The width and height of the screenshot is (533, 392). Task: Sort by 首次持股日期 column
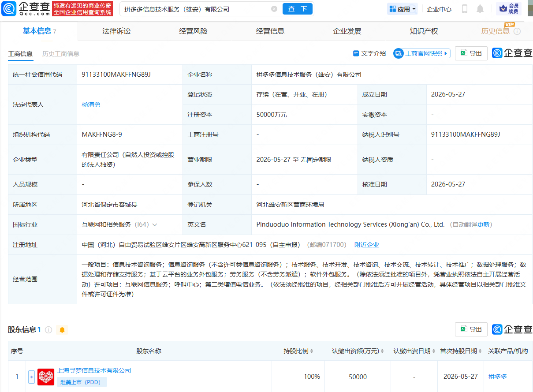[x=480, y=351]
